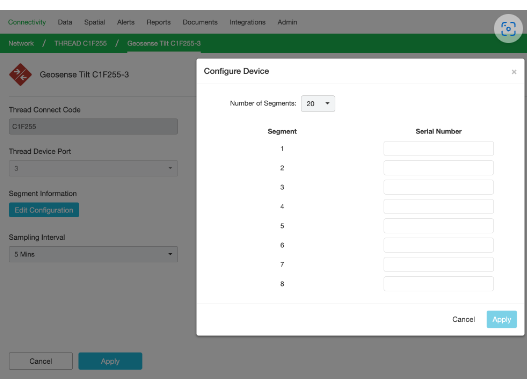Open the Spatial menu item
The image size is (527, 379).
pos(94,22)
